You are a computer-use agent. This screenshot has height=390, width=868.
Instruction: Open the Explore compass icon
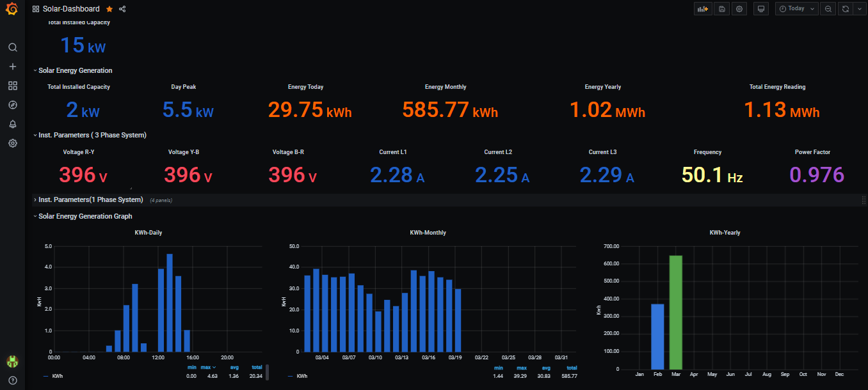[x=12, y=105]
